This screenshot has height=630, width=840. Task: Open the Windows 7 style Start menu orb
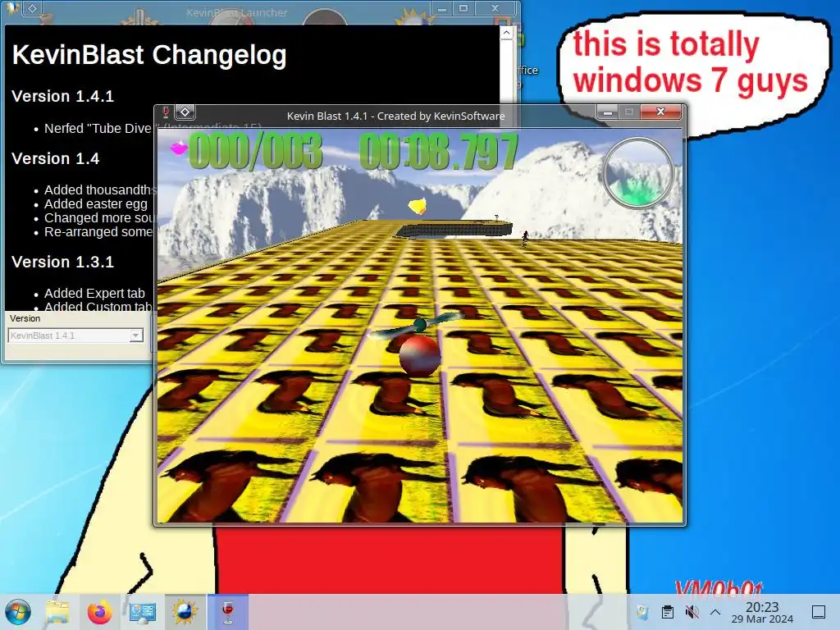(18, 612)
